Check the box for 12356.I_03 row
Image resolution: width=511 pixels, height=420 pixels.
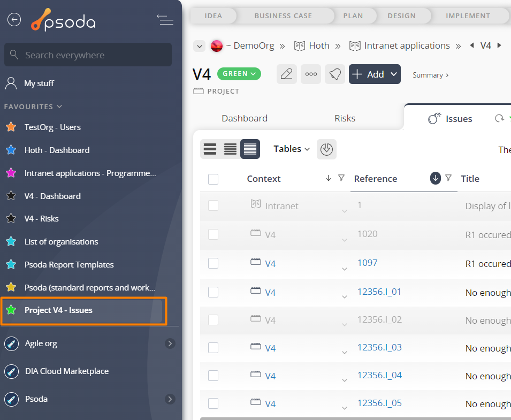[213, 348]
